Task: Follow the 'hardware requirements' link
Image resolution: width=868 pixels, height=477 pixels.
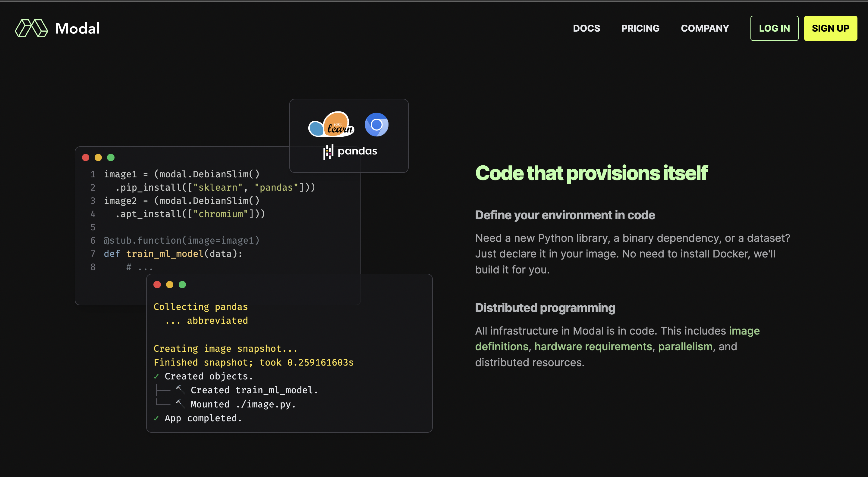Action: (x=593, y=346)
